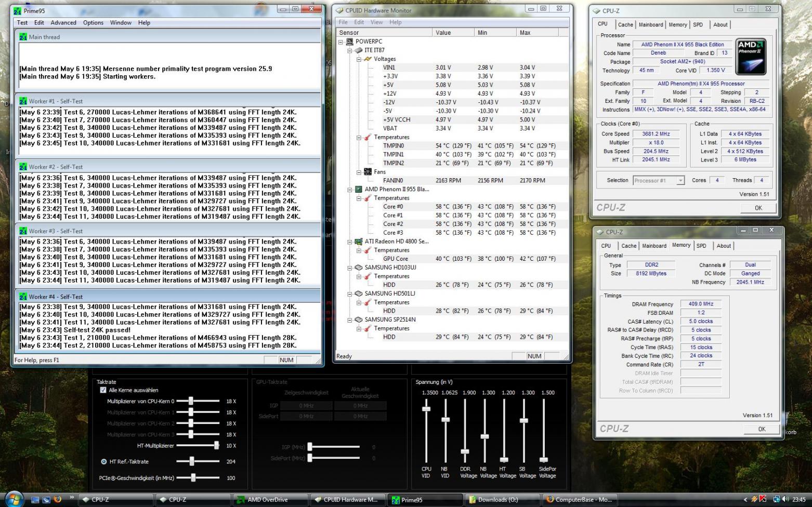Select the 'HT Ref.-Taktrate' radio button
Screen dimensions: 812x507
(x=104, y=462)
